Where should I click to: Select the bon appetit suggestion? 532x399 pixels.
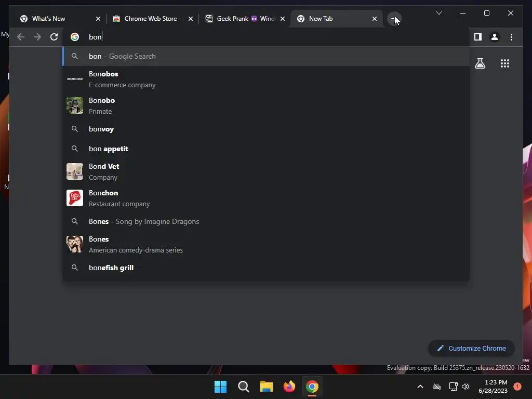click(266, 149)
